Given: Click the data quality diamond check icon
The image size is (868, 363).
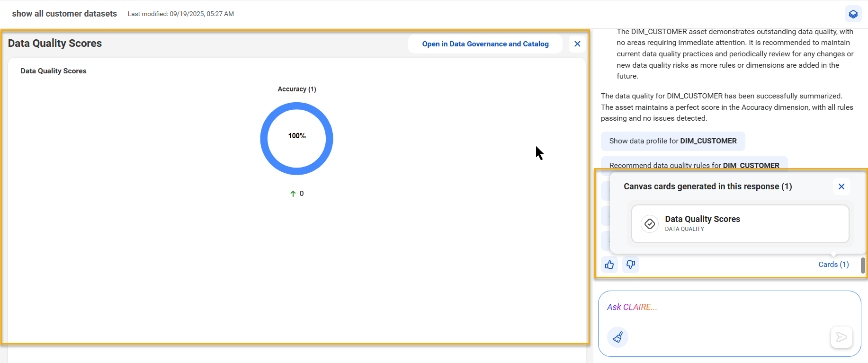Looking at the screenshot, I should pos(650,224).
